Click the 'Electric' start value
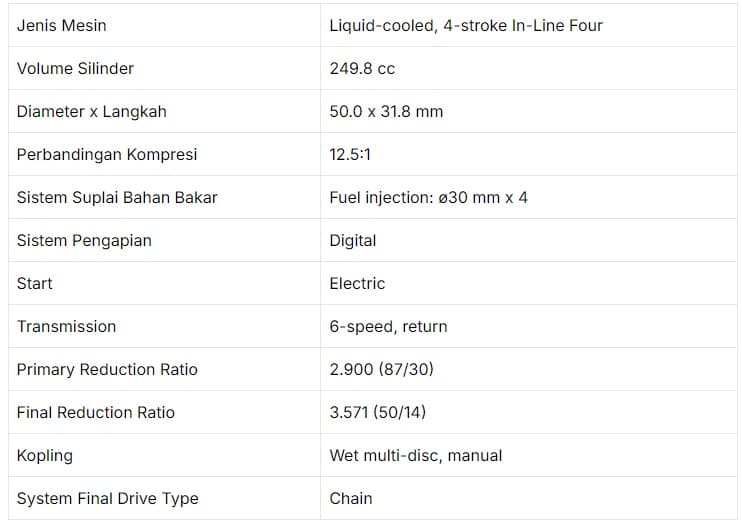Viewport: 742px width, 521px height. point(357,283)
